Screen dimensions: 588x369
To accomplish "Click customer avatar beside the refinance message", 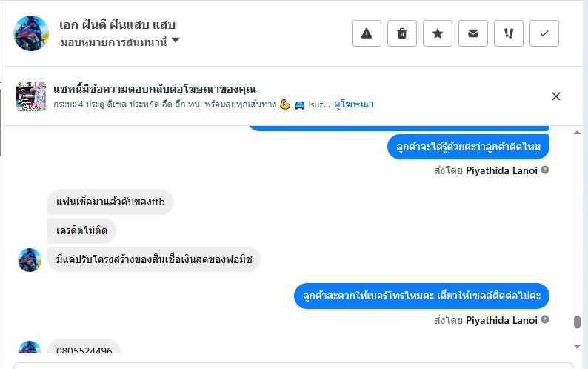I will click(x=30, y=260).
